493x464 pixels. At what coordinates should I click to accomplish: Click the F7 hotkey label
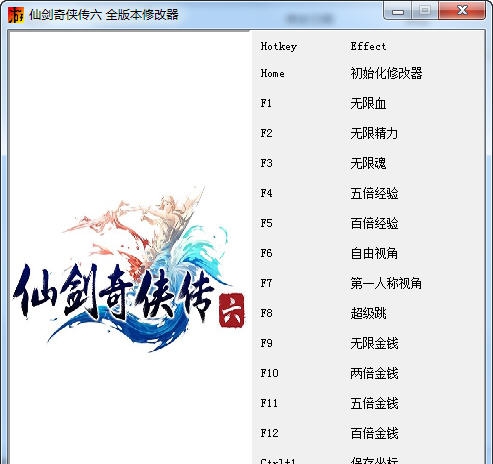267,283
